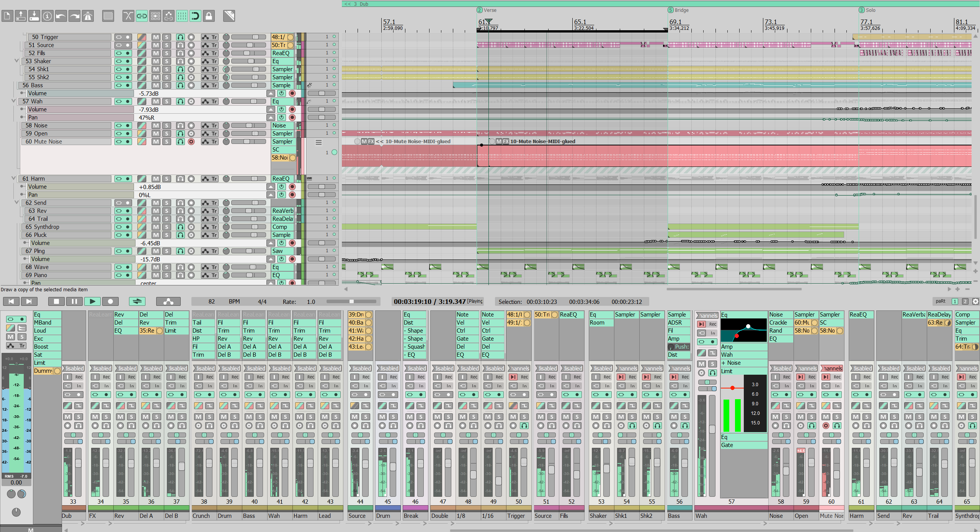Open the MBand FX on the master mixer strip
This screenshot has height=532, width=980.
click(47, 323)
